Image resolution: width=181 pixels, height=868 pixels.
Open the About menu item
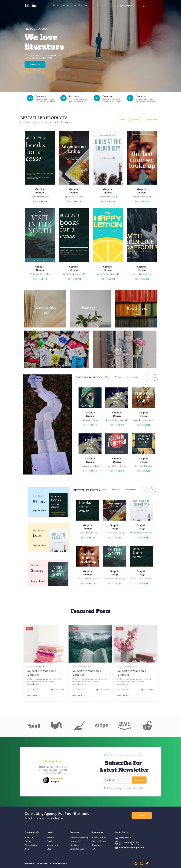[x=73, y=5]
